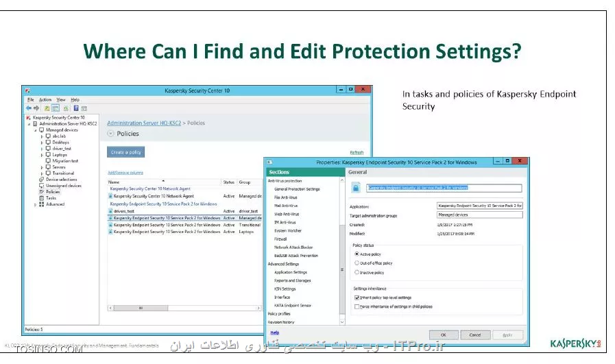Select the Out-of-office policy radio button
Screen dimensions: 615x364
357,263
